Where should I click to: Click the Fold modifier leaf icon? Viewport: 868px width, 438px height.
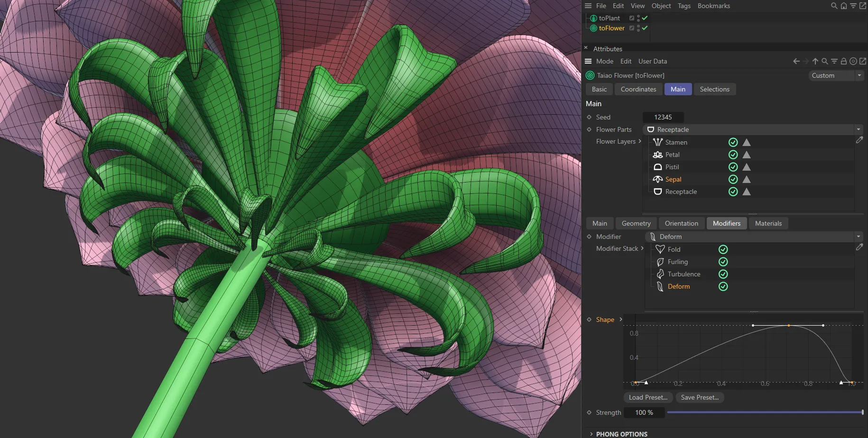click(660, 249)
